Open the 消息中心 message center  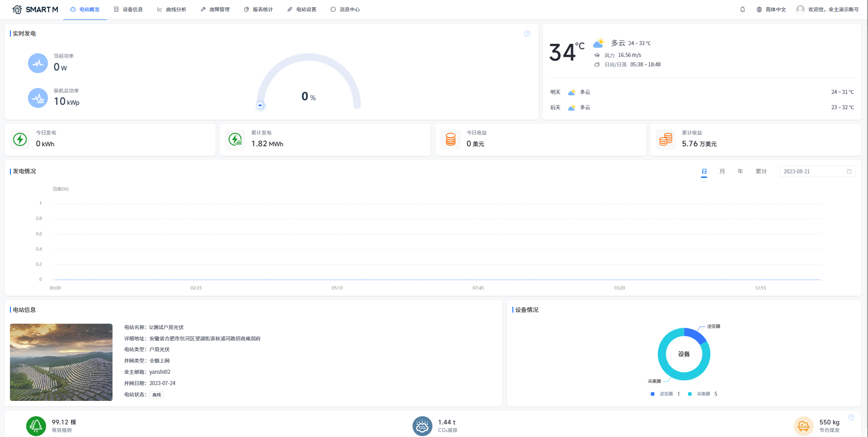(345, 9)
